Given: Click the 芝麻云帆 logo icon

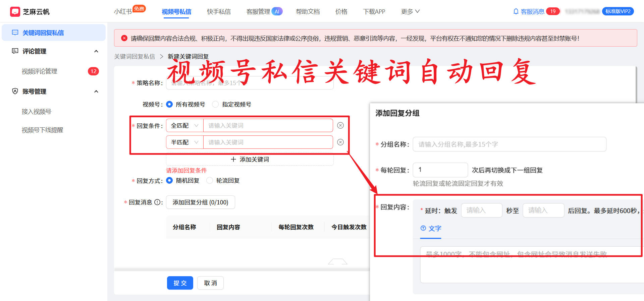Looking at the screenshot, I should (15, 12).
